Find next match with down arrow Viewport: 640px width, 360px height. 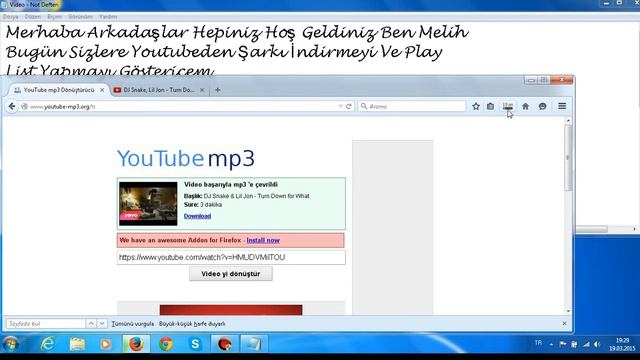point(102,324)
